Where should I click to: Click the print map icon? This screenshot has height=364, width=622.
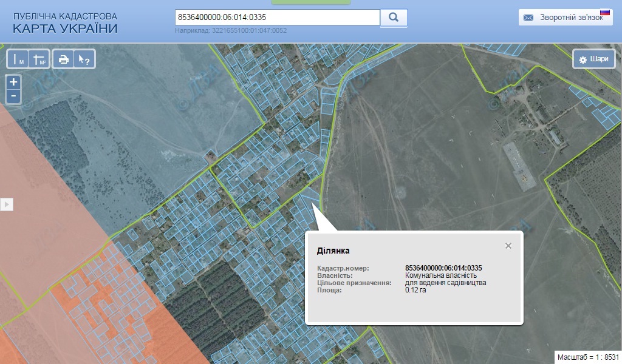(63, 59)
